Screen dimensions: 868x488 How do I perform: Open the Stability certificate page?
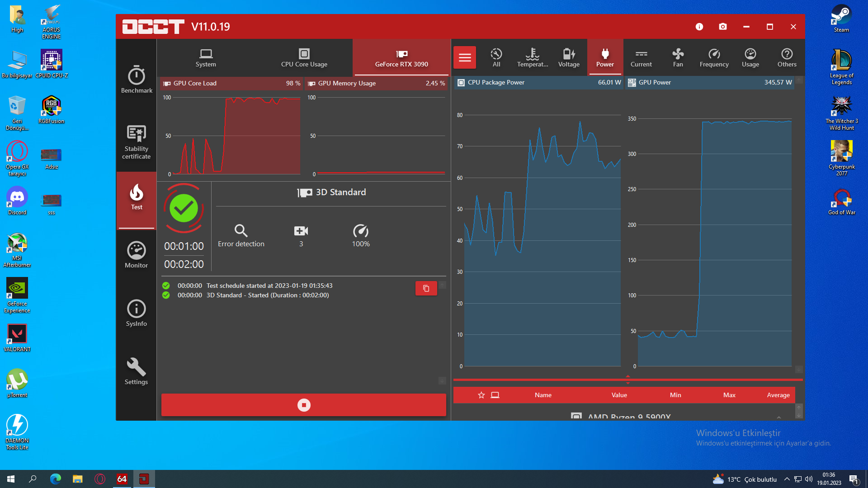(136, 142)
